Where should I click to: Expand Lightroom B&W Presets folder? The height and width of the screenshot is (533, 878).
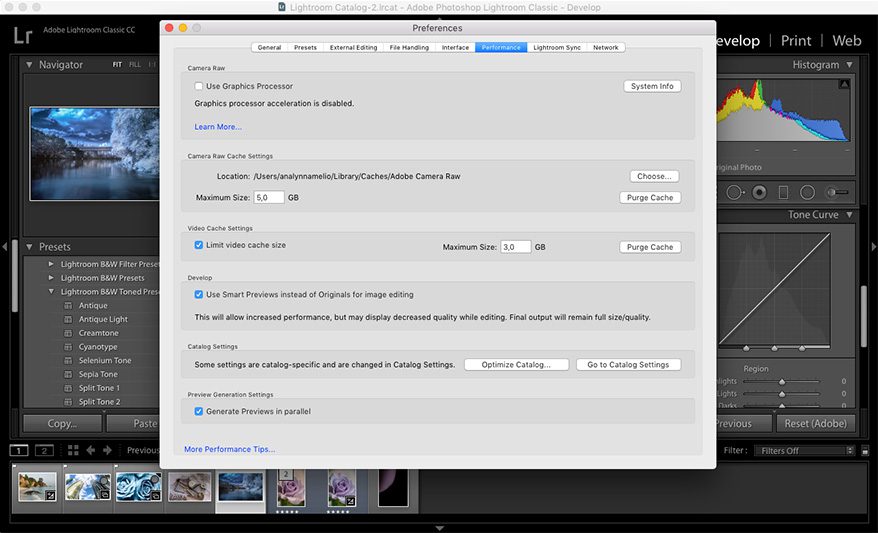pyautogui.click(x=51, y=278)
